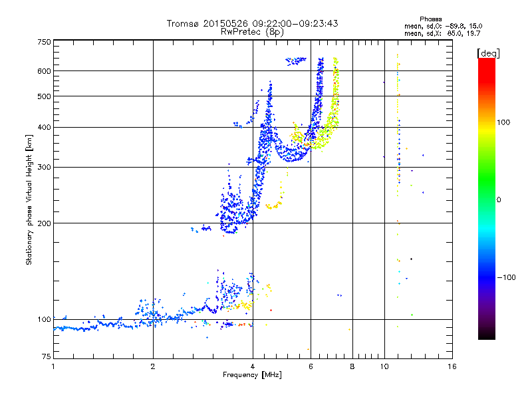This screenshot has width=532, height=399.
Task: Click the x-axis tick label '6'
Action: point(311,366)
